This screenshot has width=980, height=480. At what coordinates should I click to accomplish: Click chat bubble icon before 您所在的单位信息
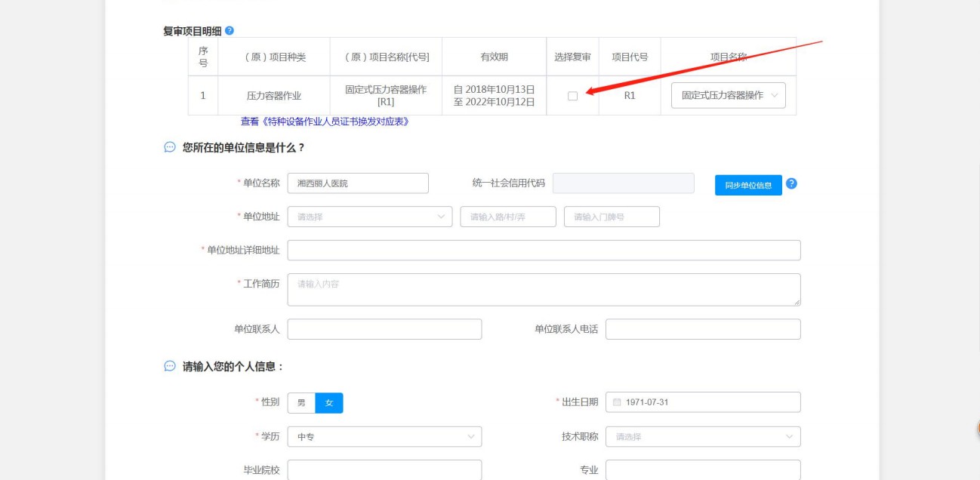click(170, 148)
